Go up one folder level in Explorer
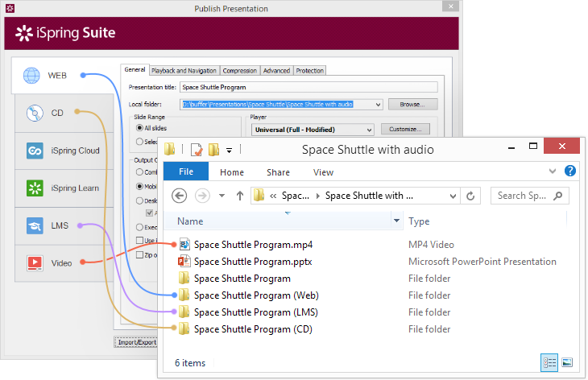588x380 pixels. coord(240,196)
